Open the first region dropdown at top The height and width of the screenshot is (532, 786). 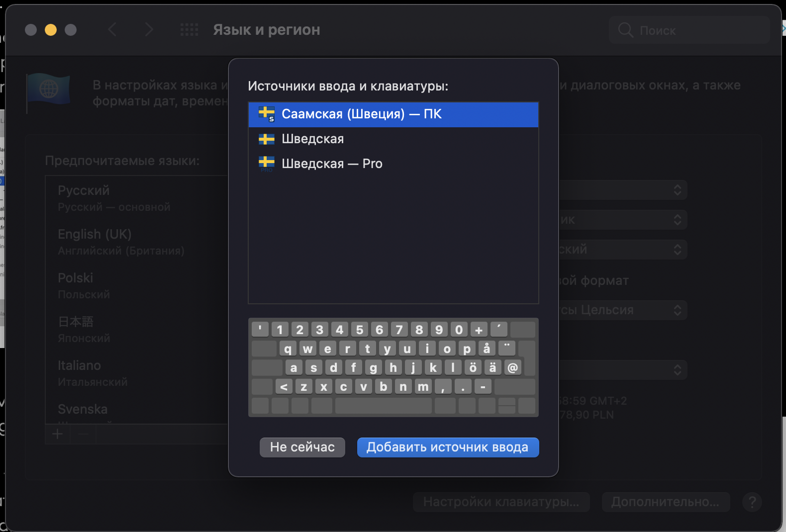(x=623, y=190)
